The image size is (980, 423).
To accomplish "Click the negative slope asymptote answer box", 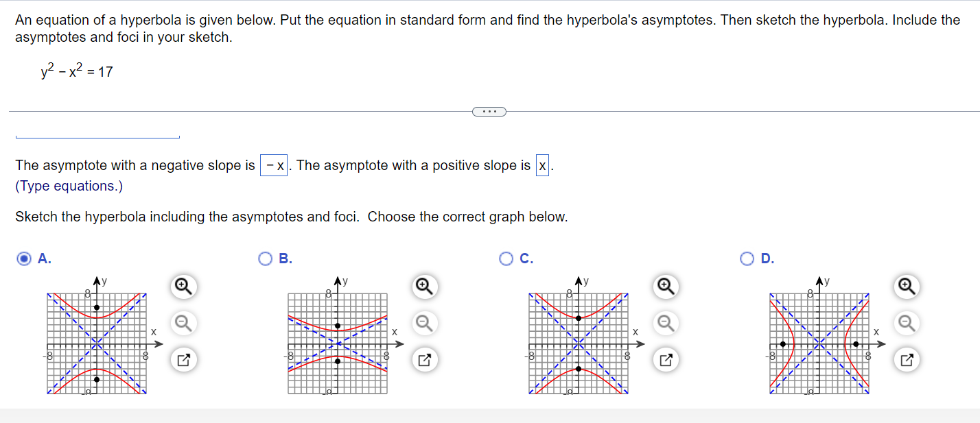I will (x=275, y=165).
